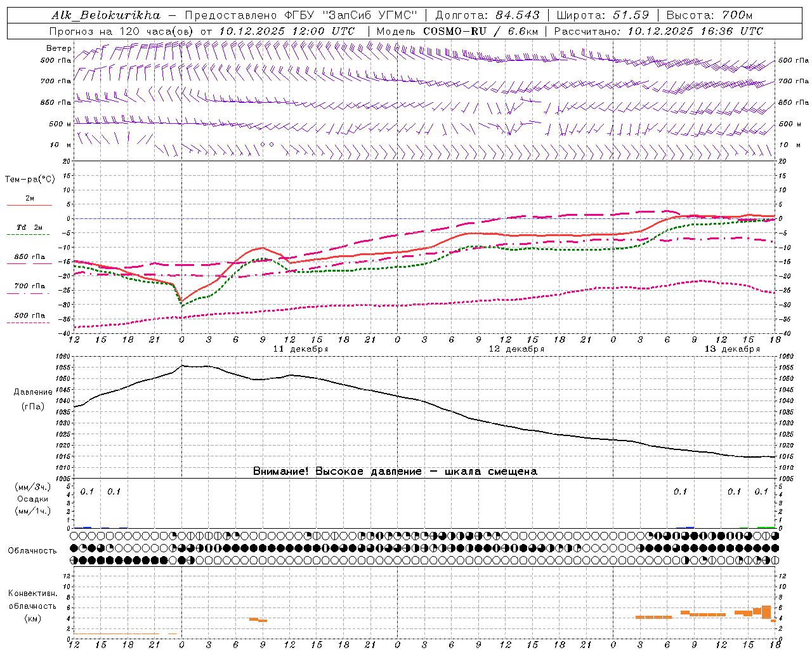Click the orange convective bar on 11 декабря
The image size is (812, 650).
pos(258,620)
